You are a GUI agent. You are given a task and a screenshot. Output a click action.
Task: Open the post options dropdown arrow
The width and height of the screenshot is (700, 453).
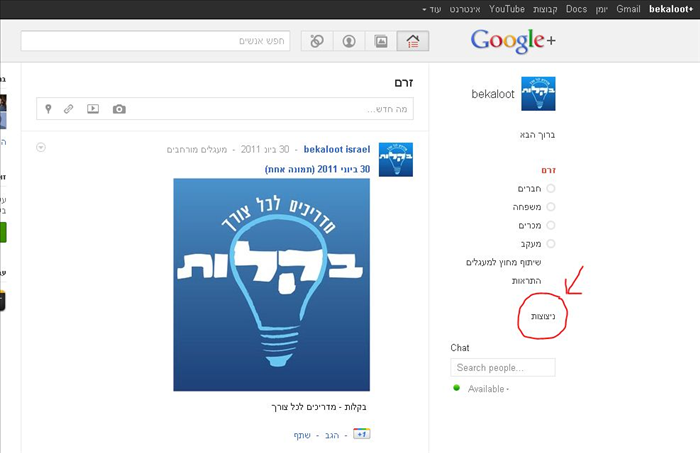tap(41, 147)
